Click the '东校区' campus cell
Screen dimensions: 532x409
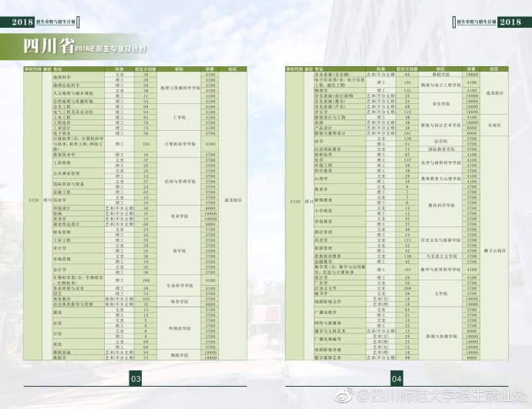tap(494, 126)
